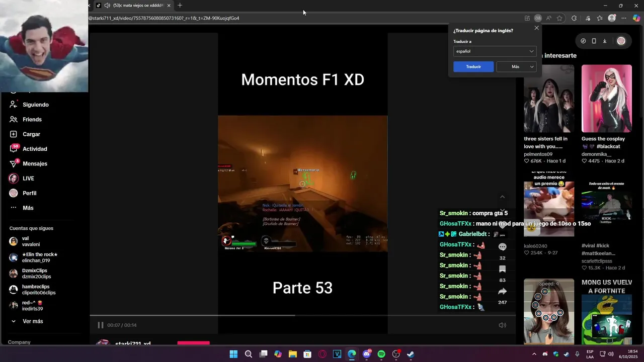
Task: Open followed account hambreclips
Action: coord(32,290)
